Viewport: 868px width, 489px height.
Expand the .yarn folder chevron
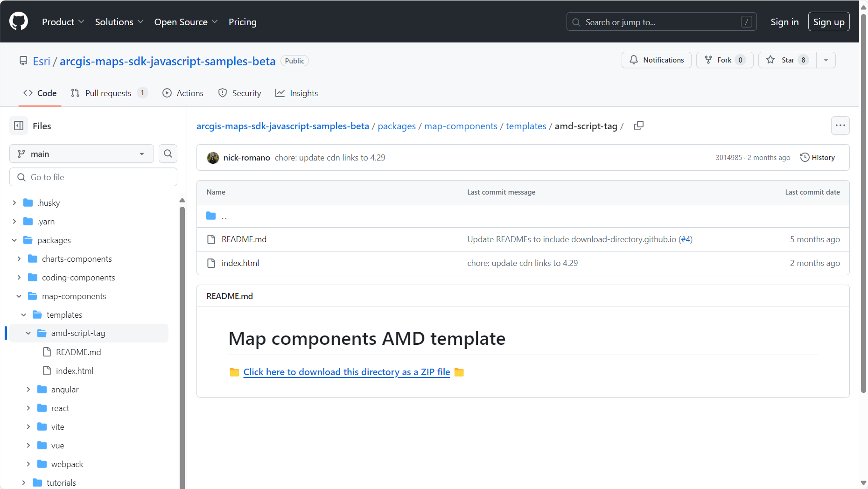pyautogui.click(x=14, y=221)
